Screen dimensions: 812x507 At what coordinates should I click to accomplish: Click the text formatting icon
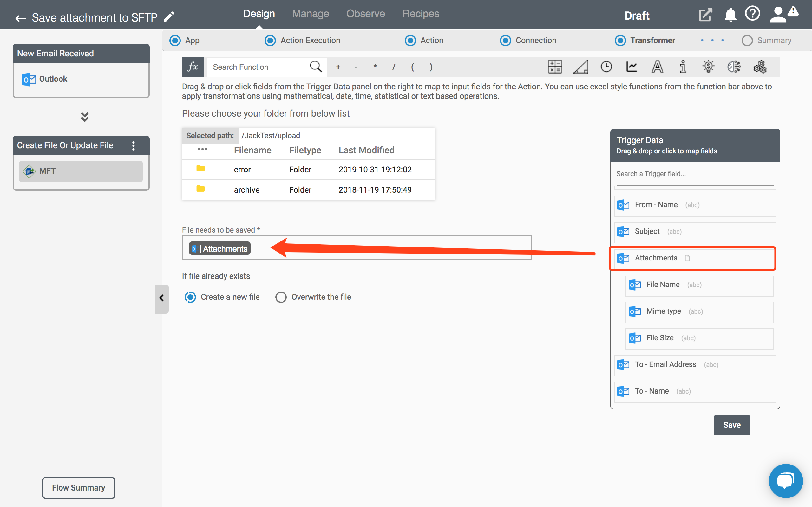point(657,67)
